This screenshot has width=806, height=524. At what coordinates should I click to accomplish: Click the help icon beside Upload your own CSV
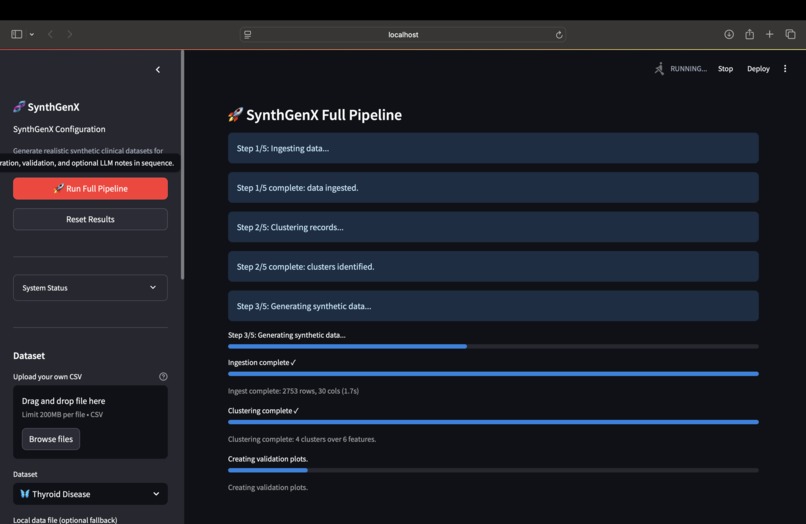point(163,376)
